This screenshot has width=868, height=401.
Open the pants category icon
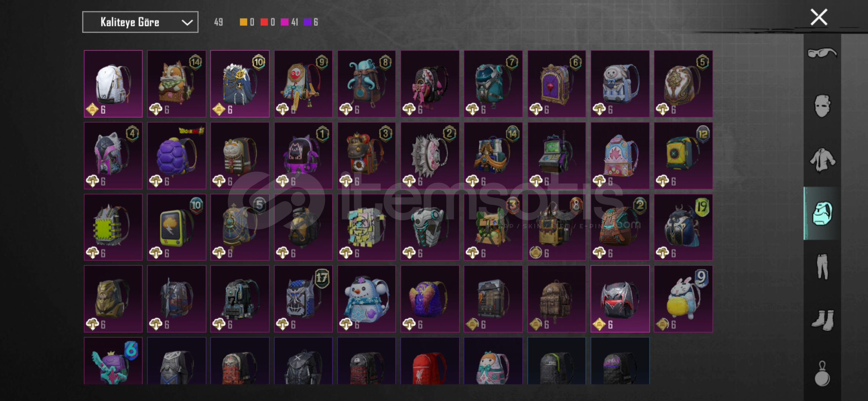coord(822,267)
